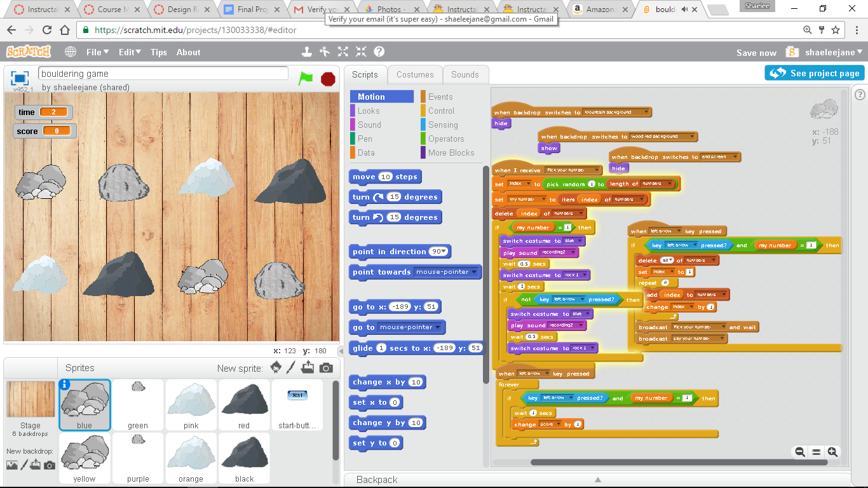The width and height of the screenshot is (868, 488).
Task: Go to browser home page
Action: pyautogui.click(x=65, y=30)
